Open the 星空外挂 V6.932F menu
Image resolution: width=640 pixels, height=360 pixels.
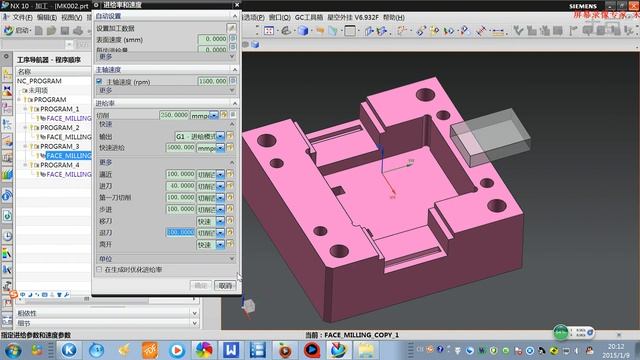(353, 17)
